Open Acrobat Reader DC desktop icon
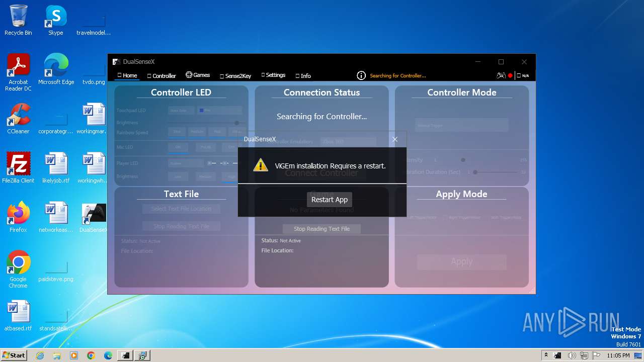The width and height of the screenshot is (644, 362). [18, 72]
